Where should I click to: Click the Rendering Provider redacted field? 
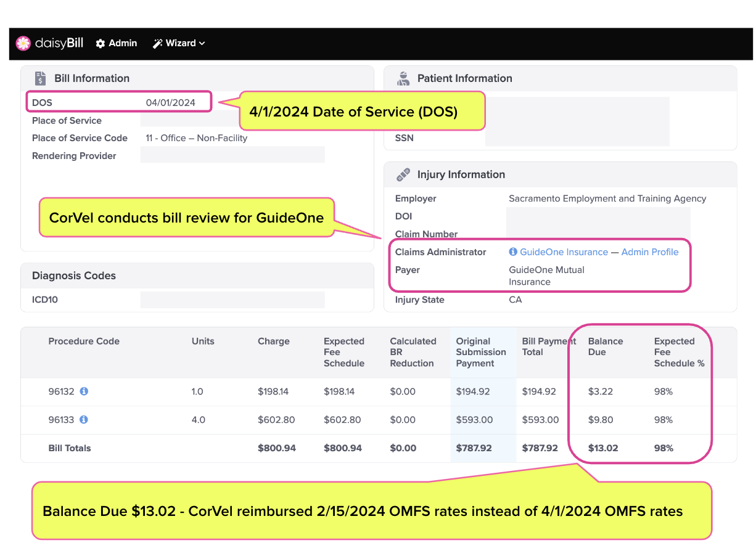(x=232, y=155)
